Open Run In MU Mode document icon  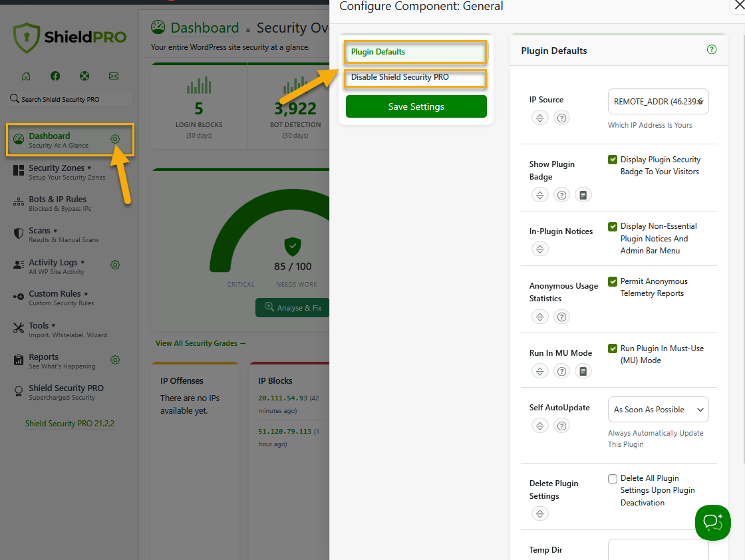[583, 371]
